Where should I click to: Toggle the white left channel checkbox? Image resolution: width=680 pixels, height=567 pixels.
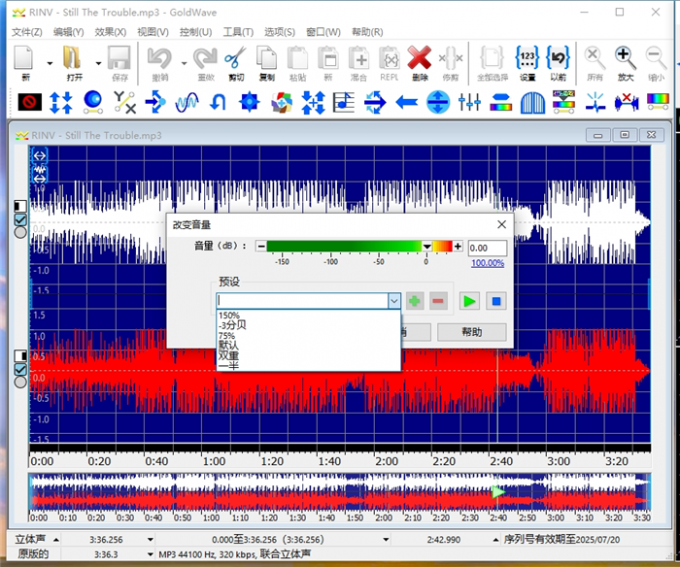point(20,220)
